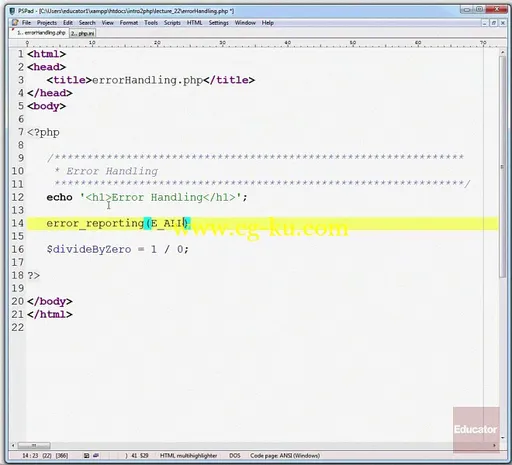Viewport: 512px width, 465px height.
Task: Click the PSPad icon in title bar
Action: tap(12, 11)
